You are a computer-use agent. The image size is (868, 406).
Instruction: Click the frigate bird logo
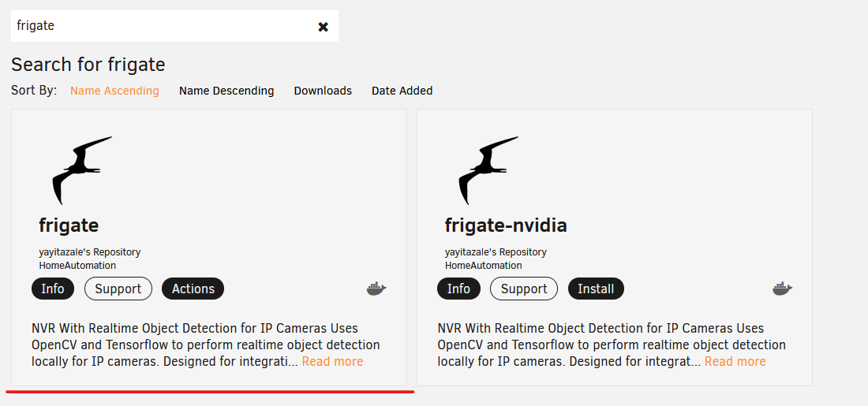[82, 169]
